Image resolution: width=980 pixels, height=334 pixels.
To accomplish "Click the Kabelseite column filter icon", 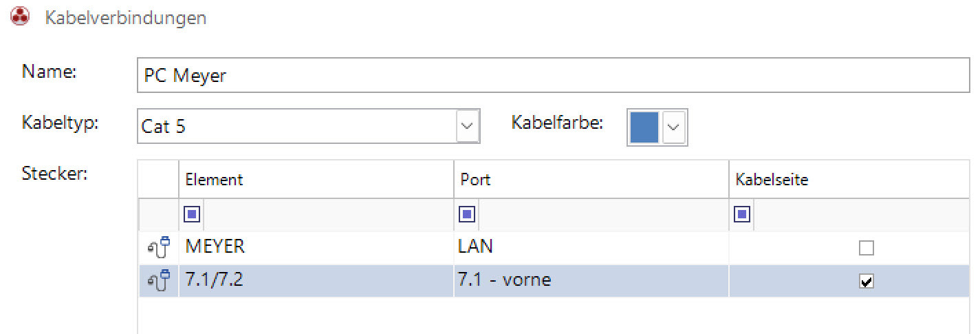I will [742, 215].
